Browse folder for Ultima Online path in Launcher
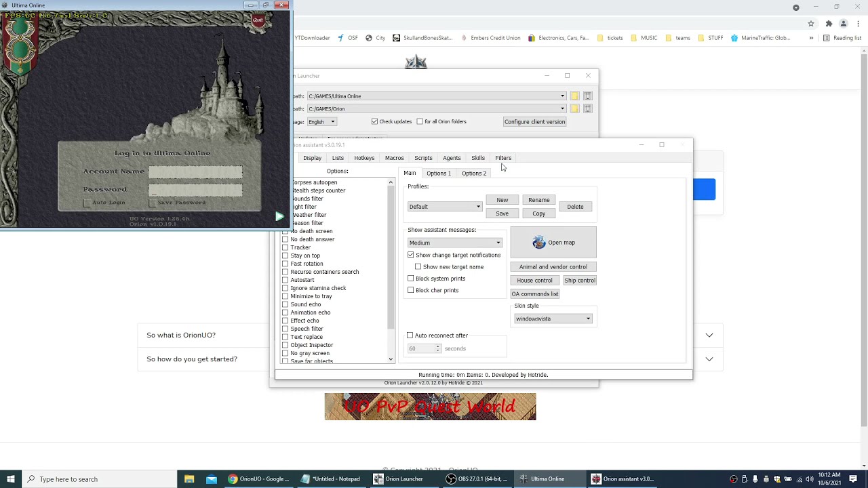The image size is (868, 488). 574,96
